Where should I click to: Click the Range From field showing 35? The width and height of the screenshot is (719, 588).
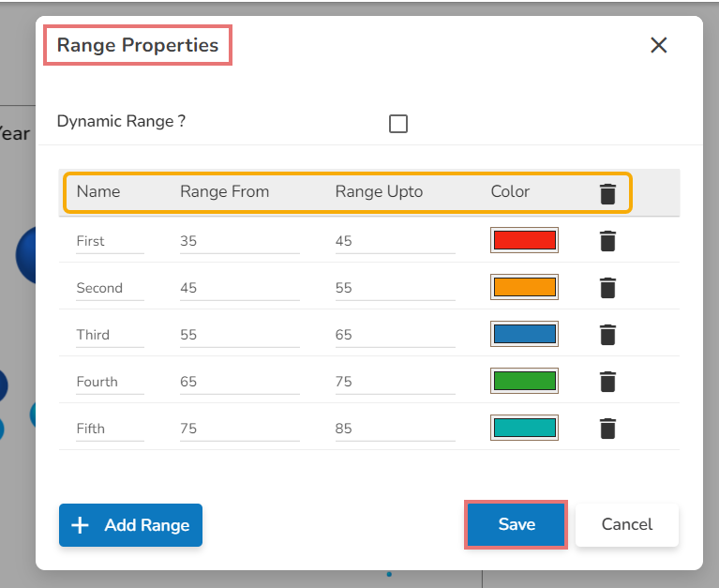pos(239,241)
